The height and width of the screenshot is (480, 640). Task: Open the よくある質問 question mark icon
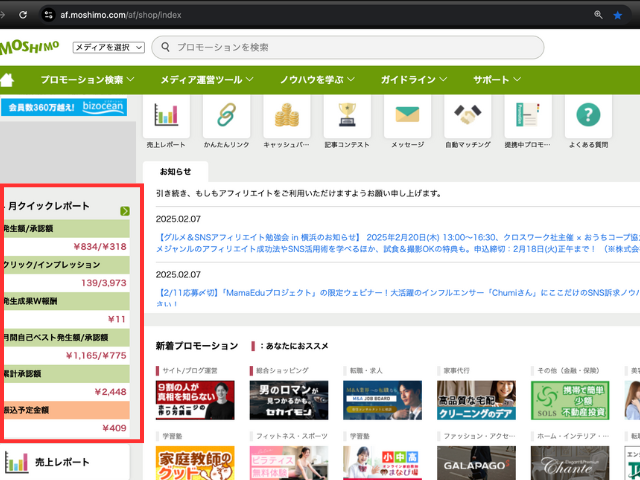[587, 116]
